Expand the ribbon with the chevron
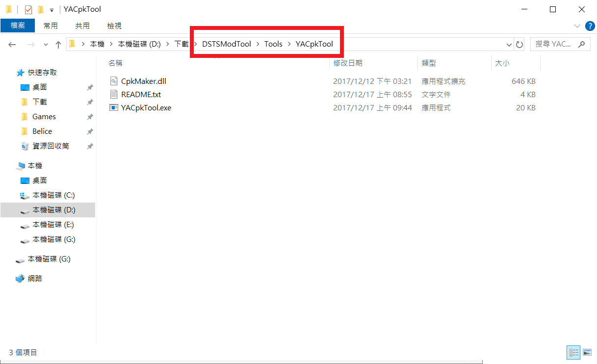This screenshot has width=597, height=364. [x=577, y=26]
